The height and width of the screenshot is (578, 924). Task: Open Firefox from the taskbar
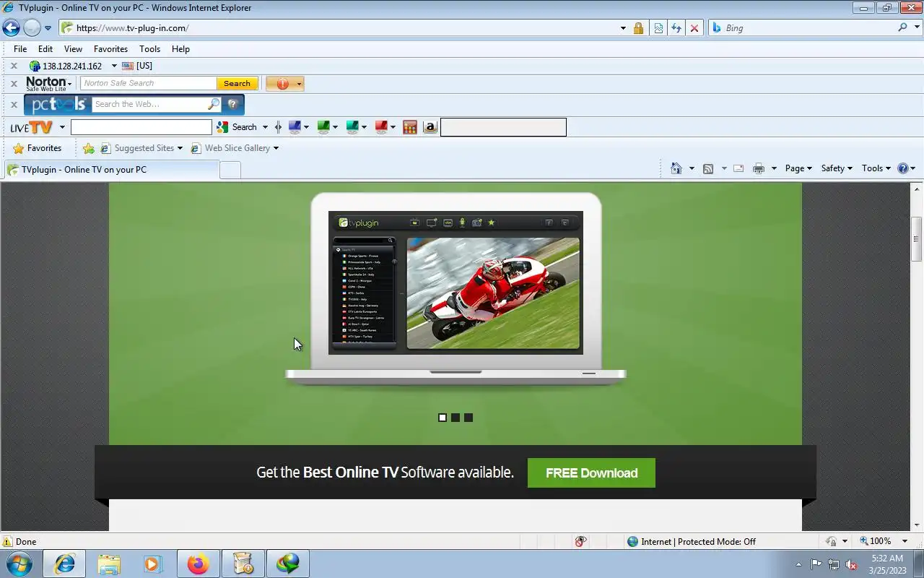(x=198, y=564)
